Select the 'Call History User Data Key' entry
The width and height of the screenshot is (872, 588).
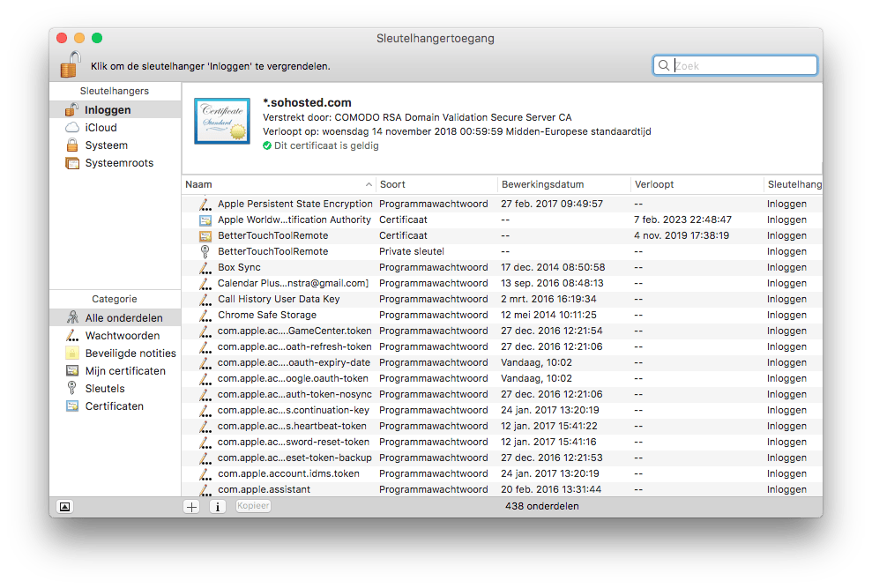click(502, 299)
